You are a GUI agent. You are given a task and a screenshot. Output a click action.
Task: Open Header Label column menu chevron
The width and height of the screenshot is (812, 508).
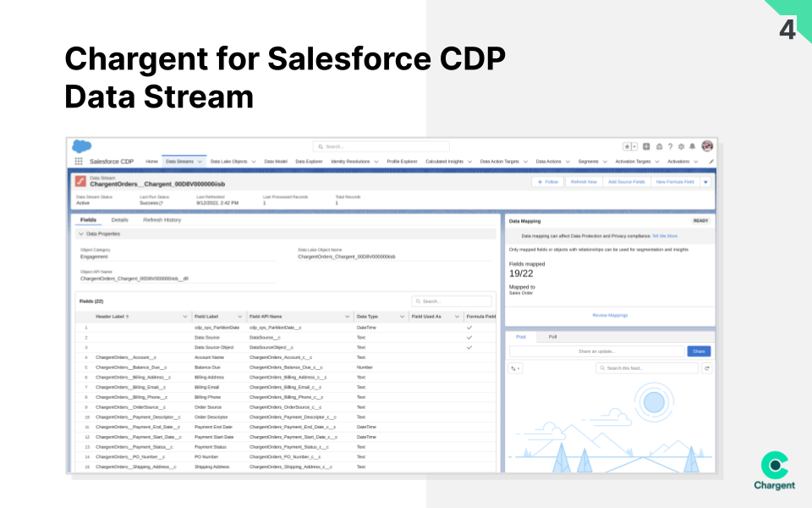pos(185,317)
